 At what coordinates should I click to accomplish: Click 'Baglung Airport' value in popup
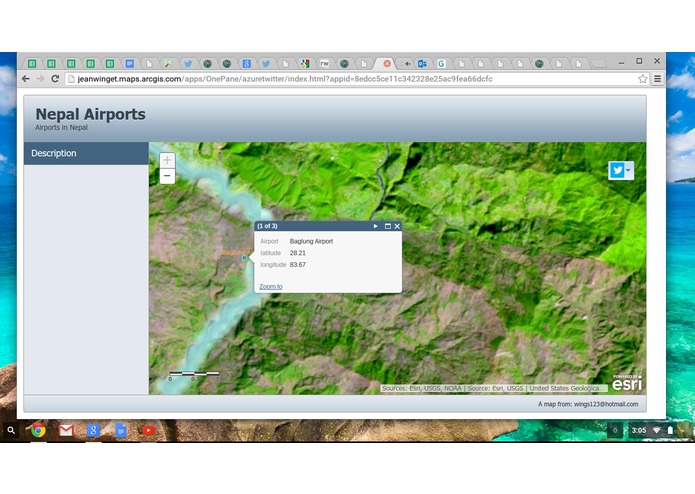pyautogui.click(x=311, y=241)
